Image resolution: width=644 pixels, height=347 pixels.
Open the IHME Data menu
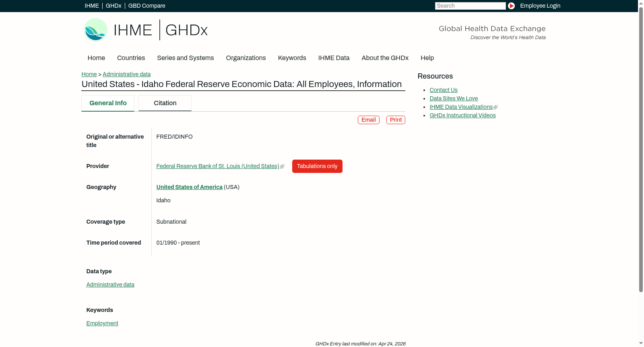tap(334, 58)
